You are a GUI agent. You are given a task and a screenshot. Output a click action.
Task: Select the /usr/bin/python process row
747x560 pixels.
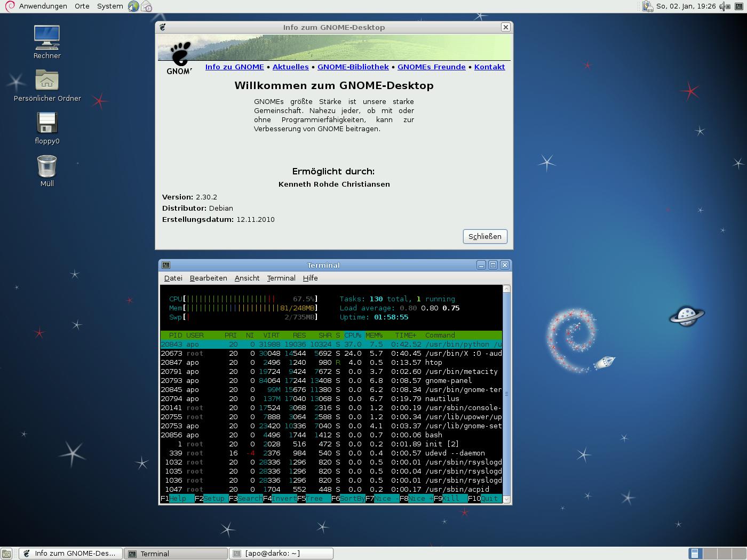click(331, 345)
